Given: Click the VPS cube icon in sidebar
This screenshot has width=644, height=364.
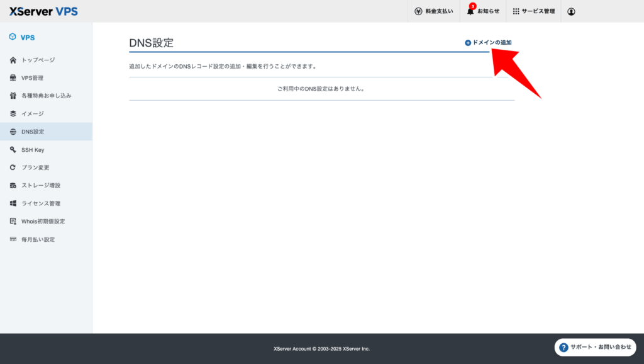Looking at the screenshot, I should click(13, 37).
